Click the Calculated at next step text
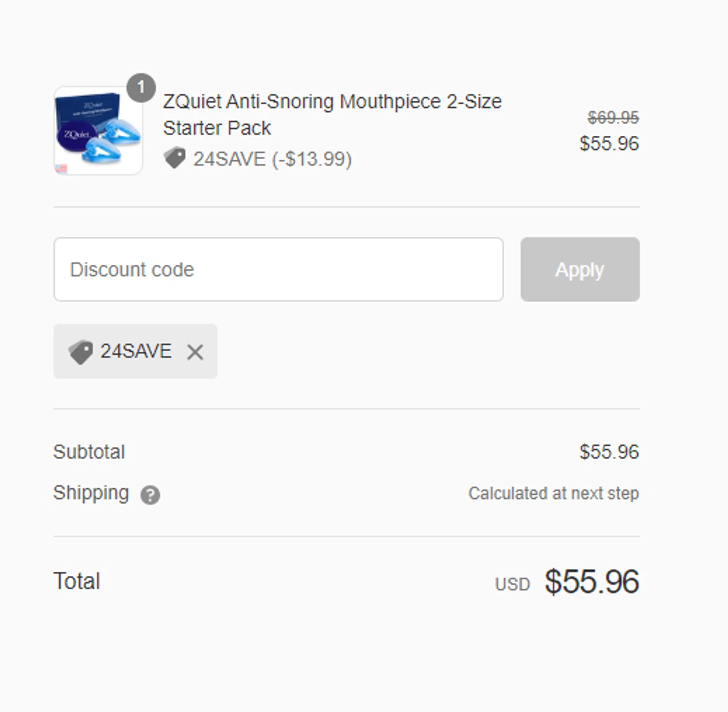 point(553,493)
